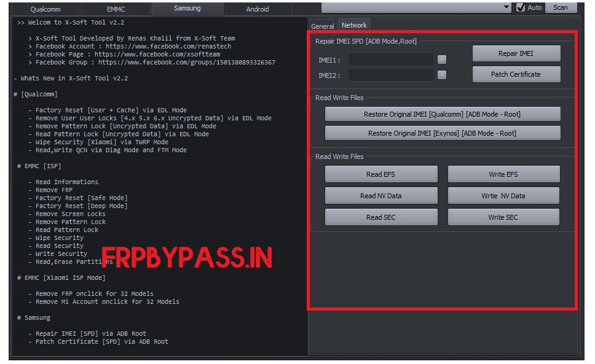Open the EMMC tab

point(116,9)
